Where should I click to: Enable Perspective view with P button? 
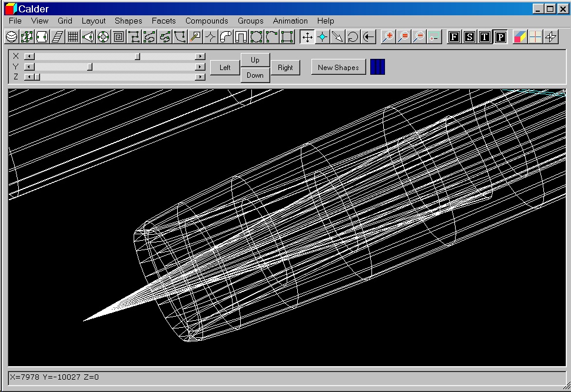[x=500, y=37]
